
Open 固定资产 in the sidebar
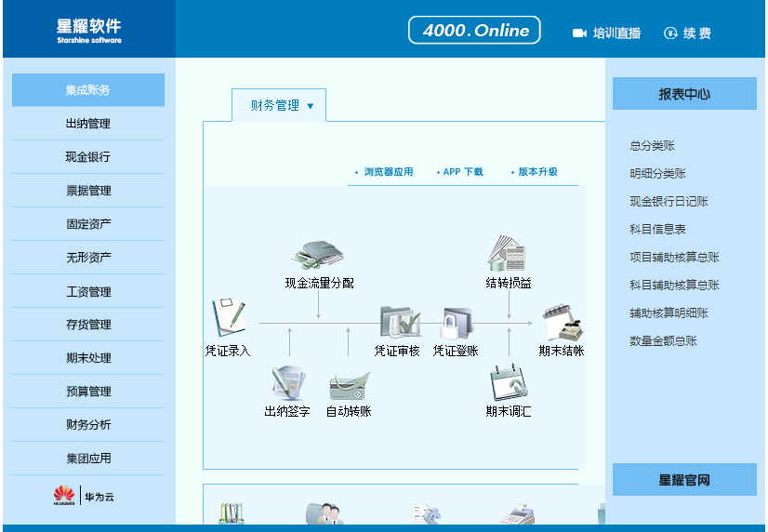point(88,224)
